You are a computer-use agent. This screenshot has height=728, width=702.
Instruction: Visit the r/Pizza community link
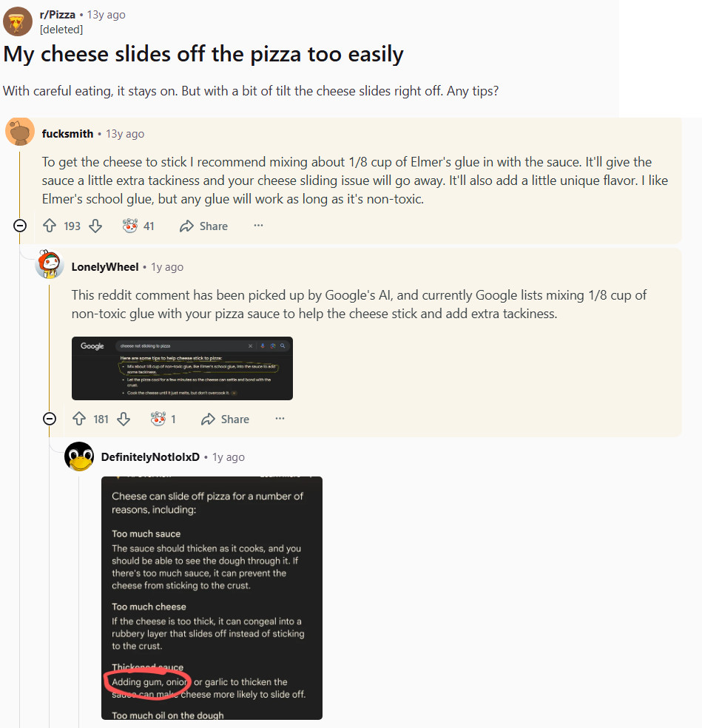(58, 13)
